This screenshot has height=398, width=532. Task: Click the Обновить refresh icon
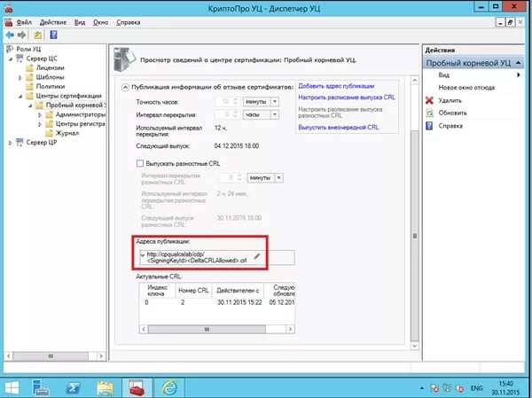tap(429, 113)
